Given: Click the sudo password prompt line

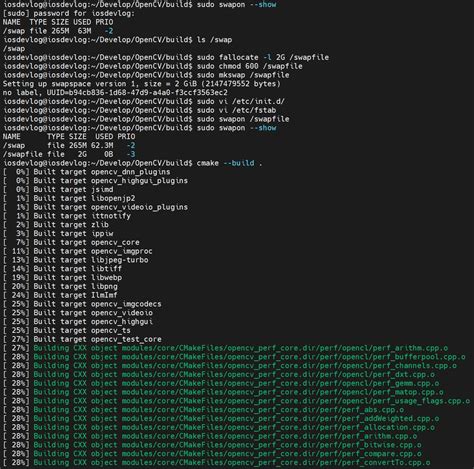Looking at the screenshot, I should (69, 14).
